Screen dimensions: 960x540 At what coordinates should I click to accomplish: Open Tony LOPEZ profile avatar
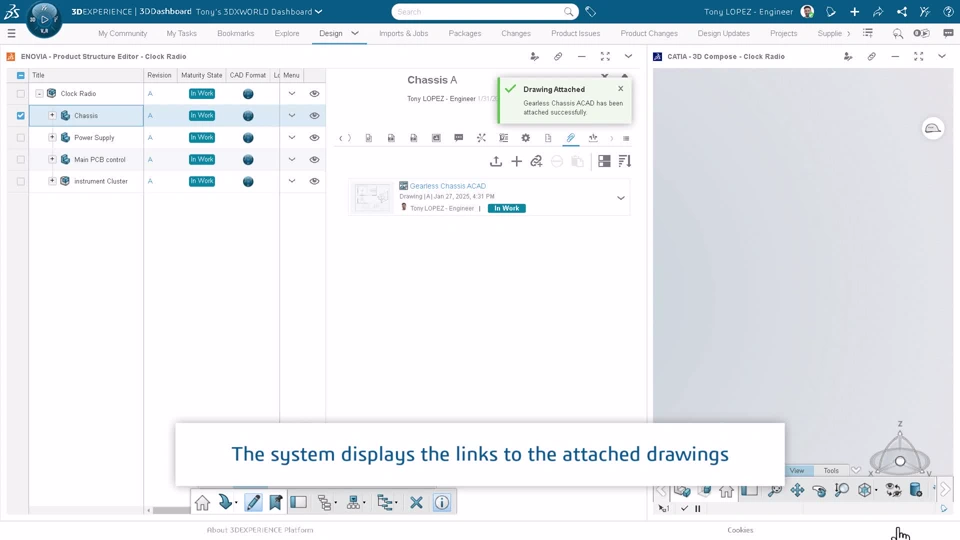click(x=807, y=12)
